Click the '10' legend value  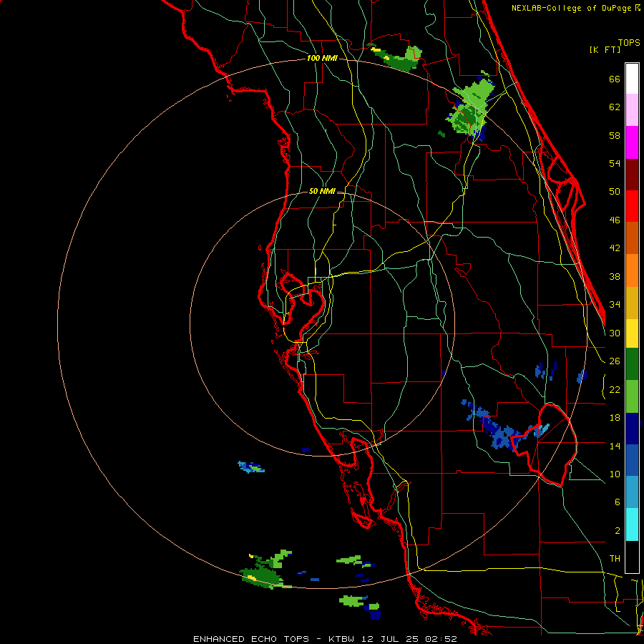[615, 474]
